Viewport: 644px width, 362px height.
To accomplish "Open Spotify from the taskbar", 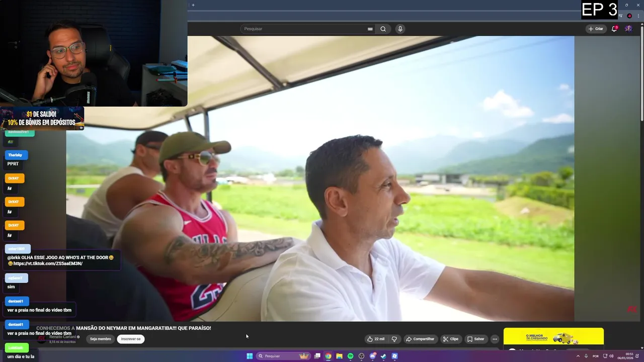I will 351,356.
